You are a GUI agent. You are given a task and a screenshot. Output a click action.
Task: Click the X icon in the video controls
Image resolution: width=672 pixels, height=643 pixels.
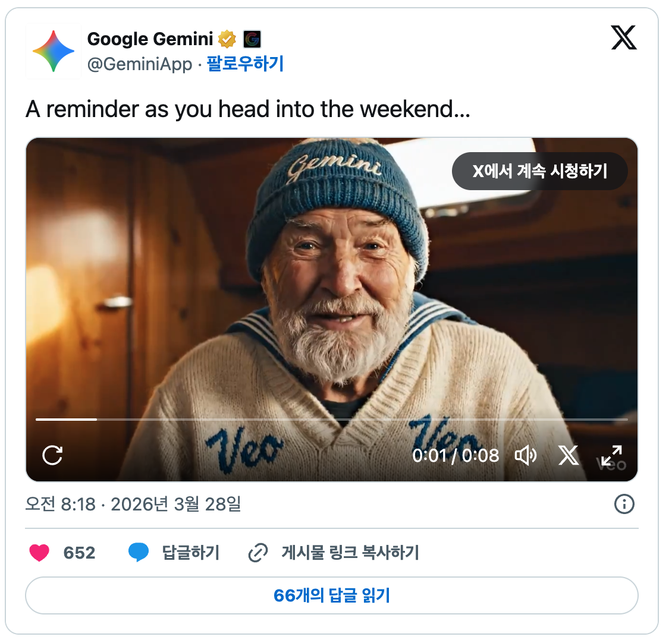pyautogui.click(x=569, y=455)
